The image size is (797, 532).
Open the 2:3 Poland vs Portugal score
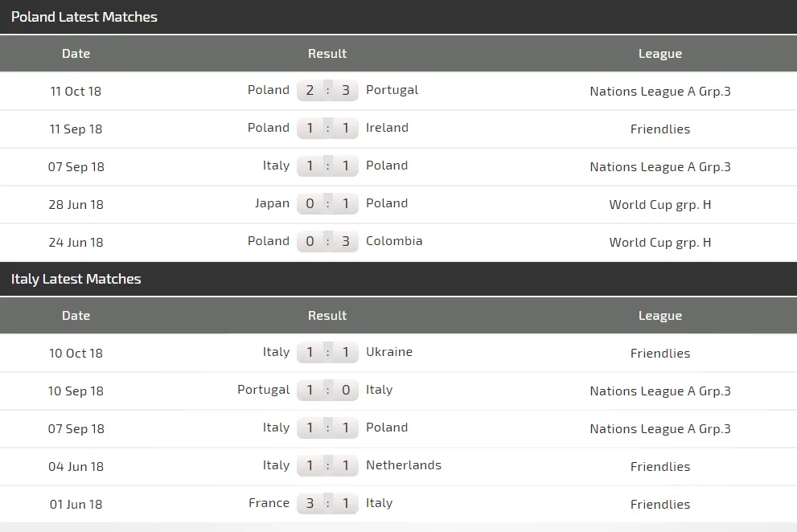click(327, 90)
